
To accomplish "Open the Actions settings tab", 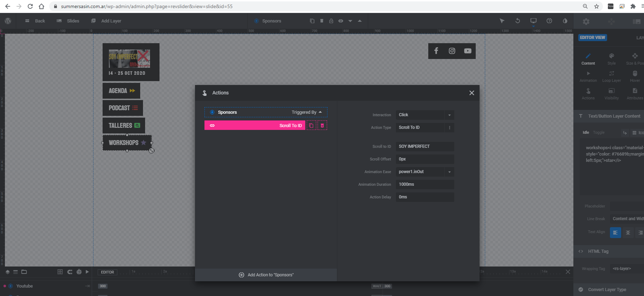I will coord(588,94).
